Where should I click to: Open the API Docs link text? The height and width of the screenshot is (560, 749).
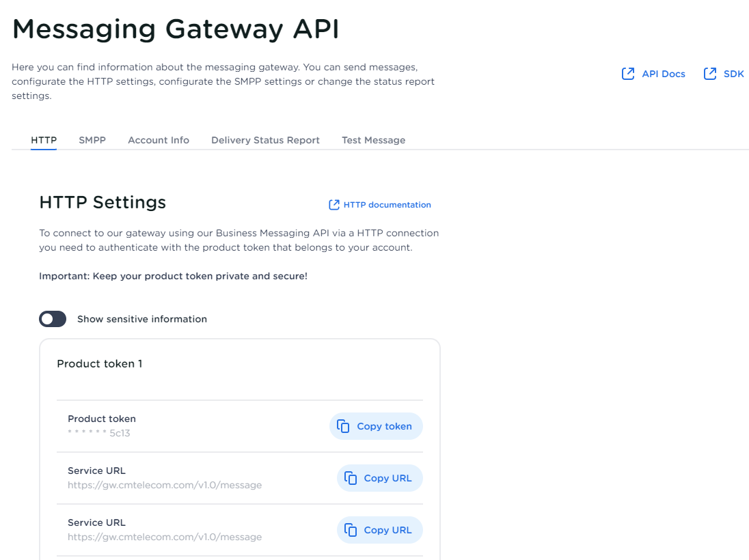click(x=663, y=74)
